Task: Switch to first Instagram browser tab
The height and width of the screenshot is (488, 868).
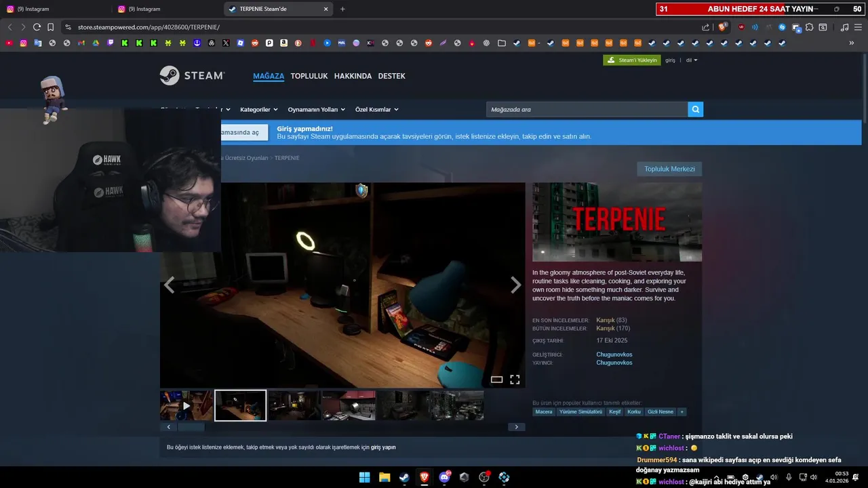Action: pos(56,9)
